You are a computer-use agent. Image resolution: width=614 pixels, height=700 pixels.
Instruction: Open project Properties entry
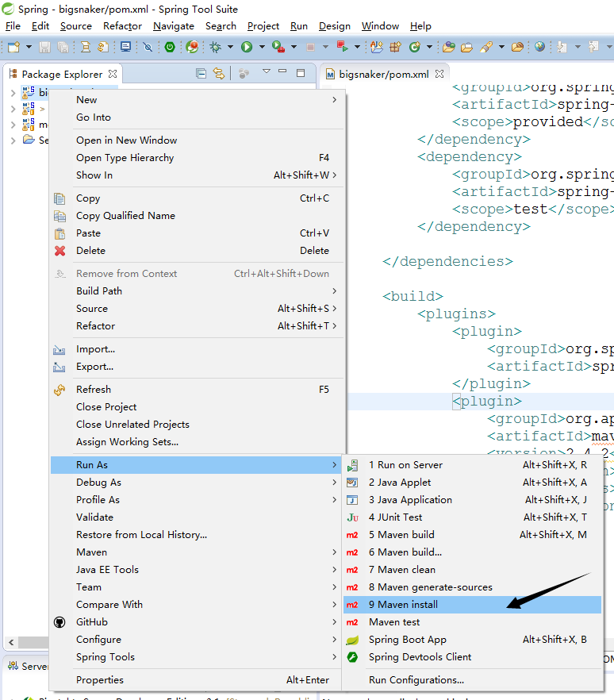197,680
